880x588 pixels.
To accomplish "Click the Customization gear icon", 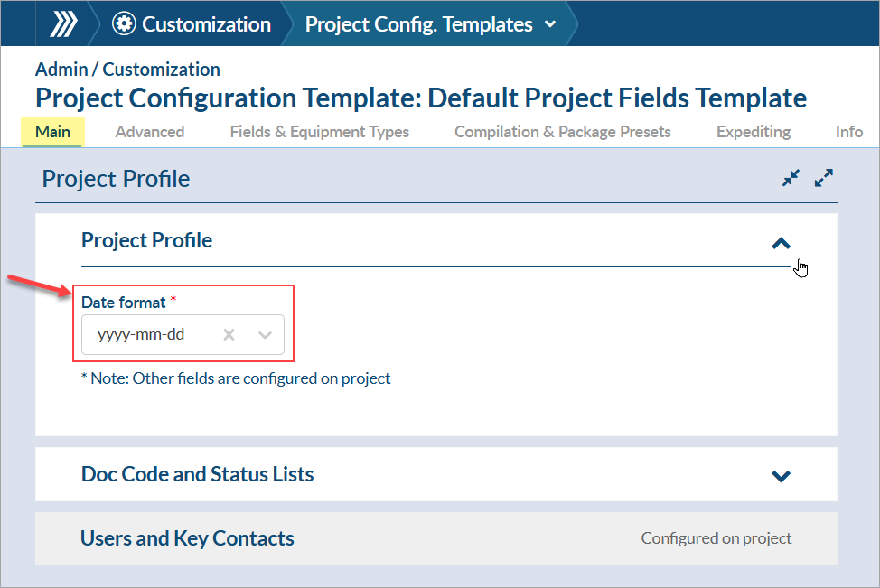I will click(125, 24).
